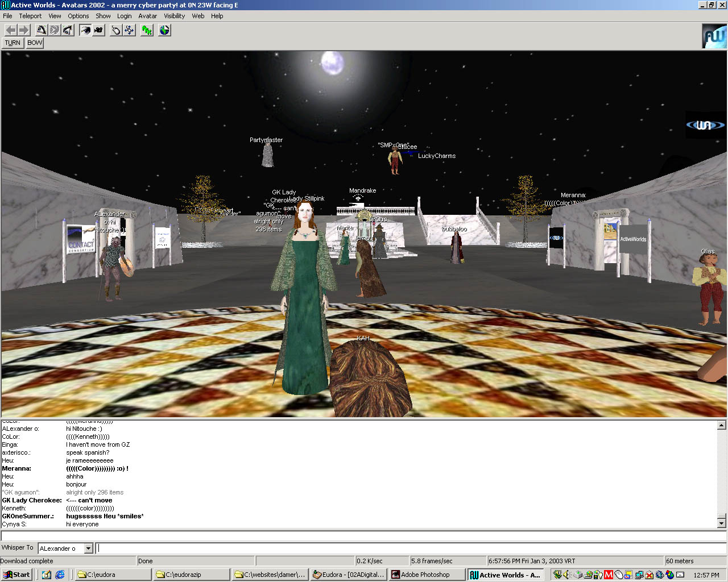Click the forward arrow toolbar button
The image size is (728, 582).
coord(23,30)
